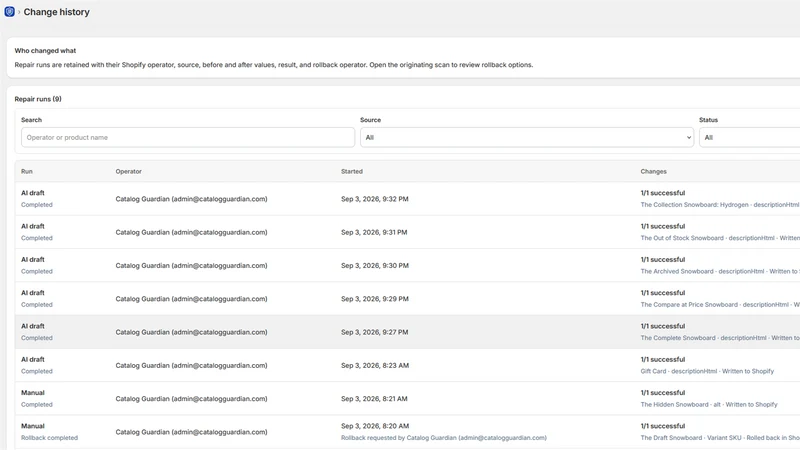800x450 pixels.
Task: Click 'The Collection Snowboard: Hydrogen' change detail
Action: (x=720, y=205)
